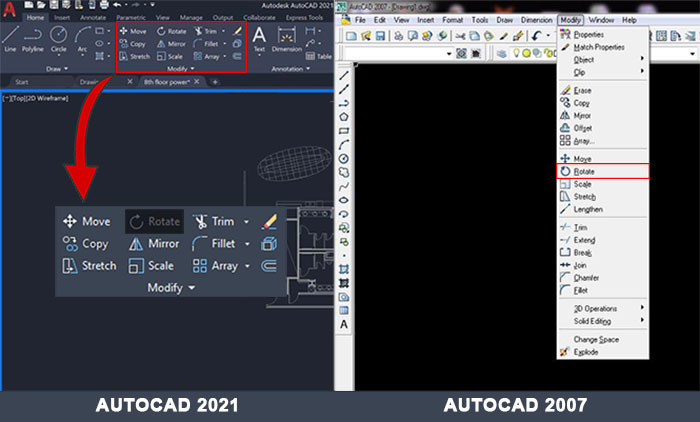
Task: Pick the Arc tool in AutoCAD 2021 ribbon
Action: [82, 39]
